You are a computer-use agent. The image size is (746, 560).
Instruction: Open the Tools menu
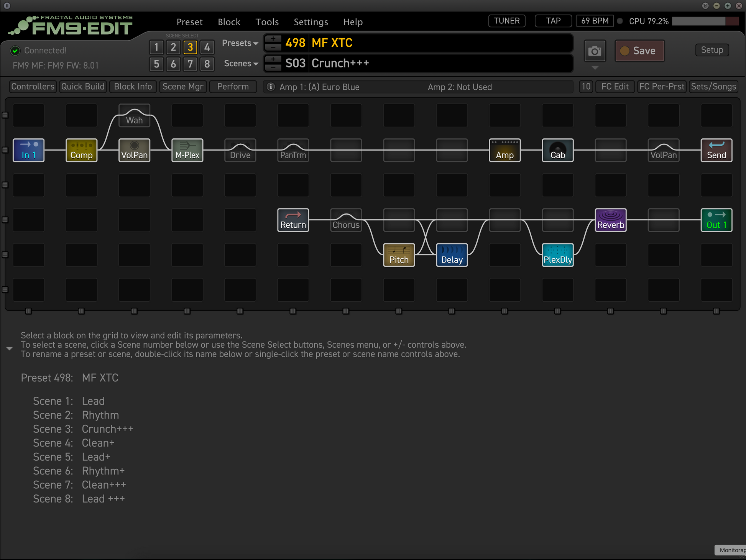267,22
